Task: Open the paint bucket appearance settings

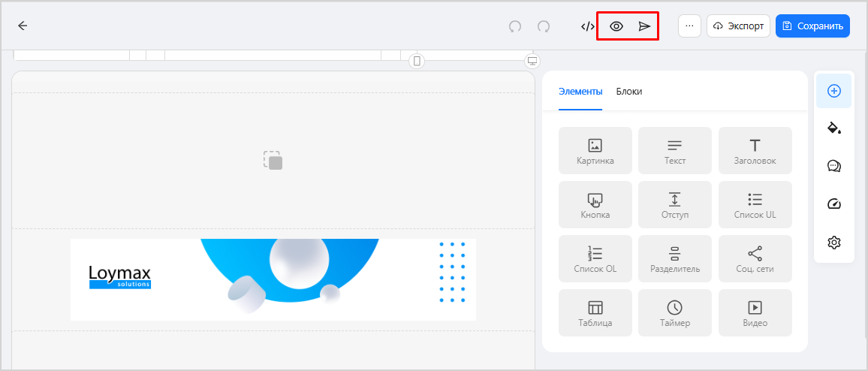Action: 833,128
